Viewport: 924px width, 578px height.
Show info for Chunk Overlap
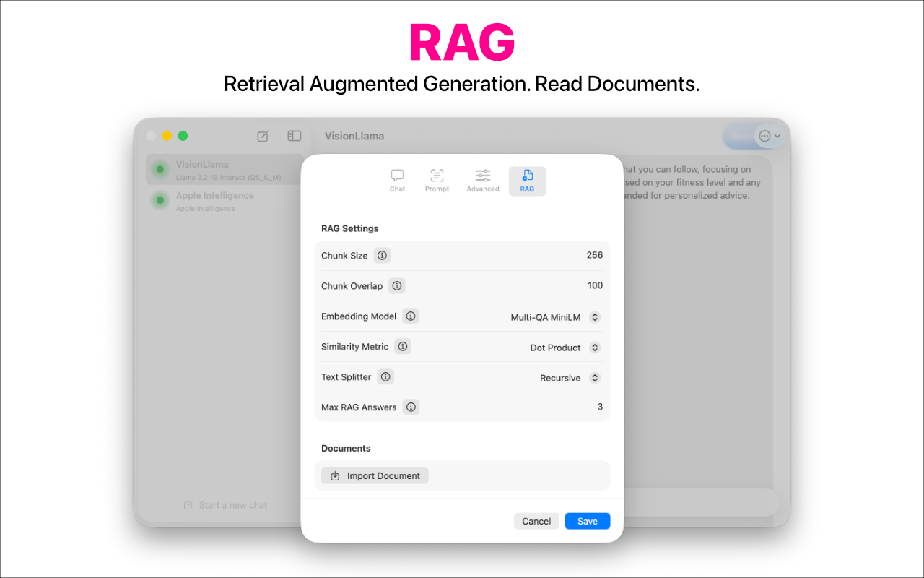click(397, 285)
